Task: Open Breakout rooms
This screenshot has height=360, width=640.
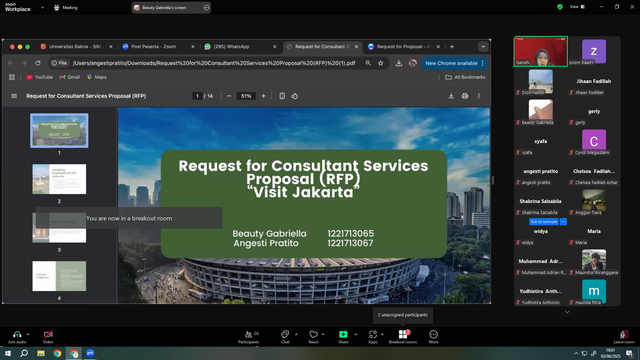Action: point(403,337)
